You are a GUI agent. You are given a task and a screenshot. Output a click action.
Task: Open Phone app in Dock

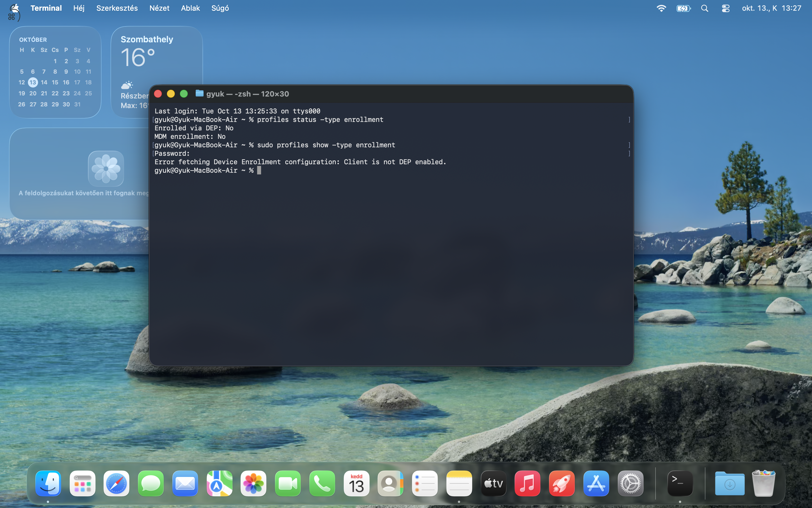click(x=322, y=483)
